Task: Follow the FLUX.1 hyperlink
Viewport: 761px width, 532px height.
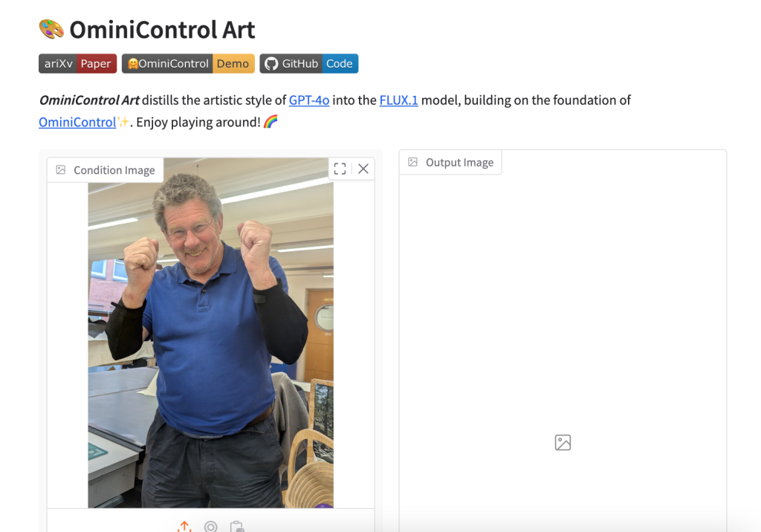Action: point(398,100)
